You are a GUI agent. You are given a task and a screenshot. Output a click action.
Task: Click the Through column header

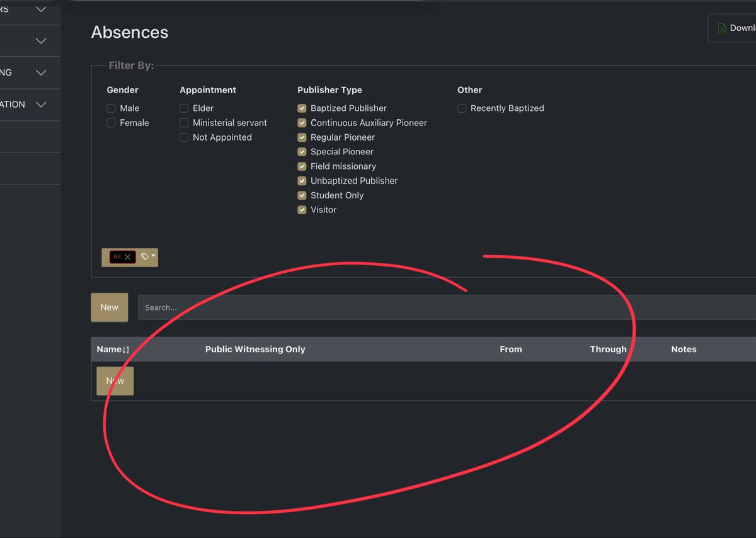[608, 349]
